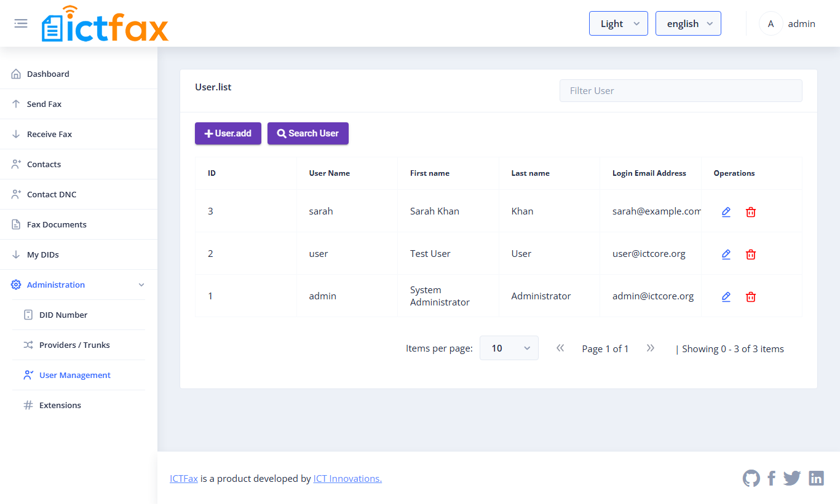This screenshot has width=840, height=504.
Task: Click the ICTFax logo
Action: 105,24
